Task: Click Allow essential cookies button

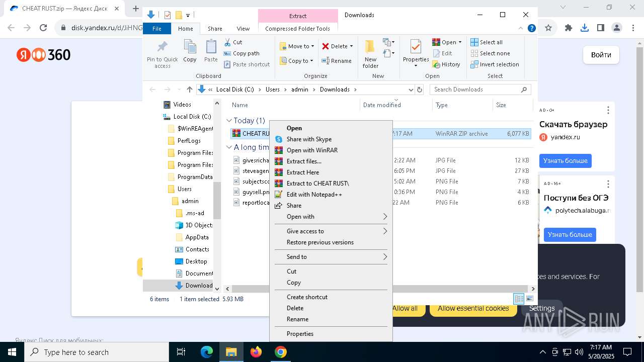Action: (x=473, y=308)
